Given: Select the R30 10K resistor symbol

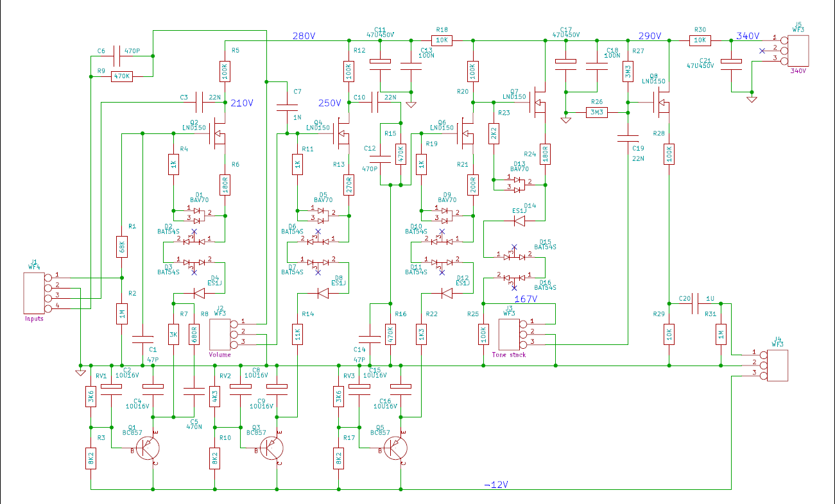Looking at the screenshot, I should tap(700, 40).
